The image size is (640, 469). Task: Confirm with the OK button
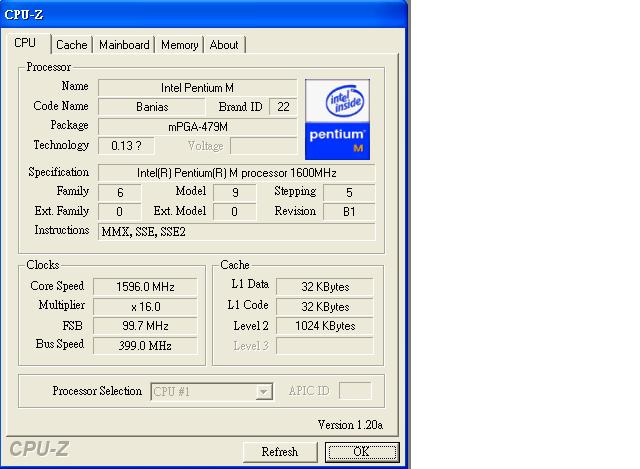pos(362,452)
